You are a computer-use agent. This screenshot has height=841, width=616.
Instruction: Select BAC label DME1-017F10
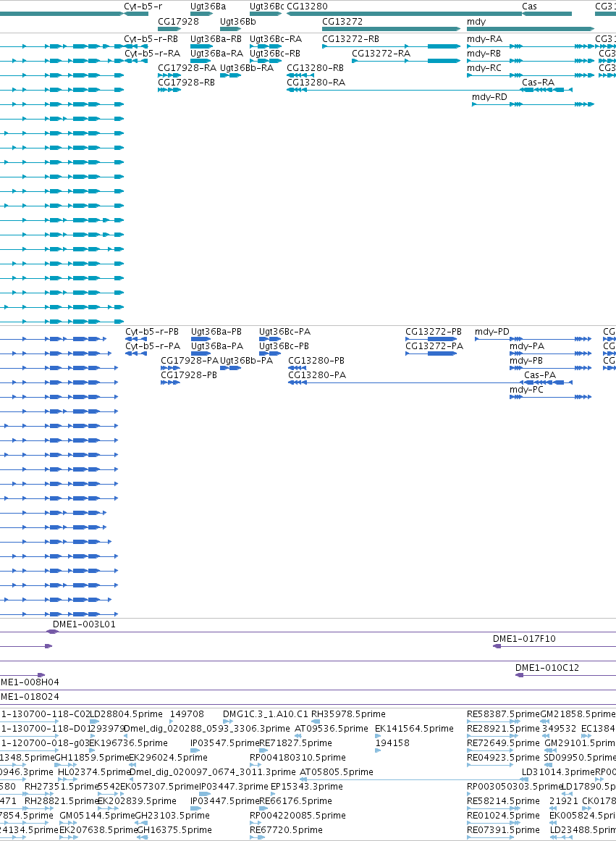coord(524,640)
